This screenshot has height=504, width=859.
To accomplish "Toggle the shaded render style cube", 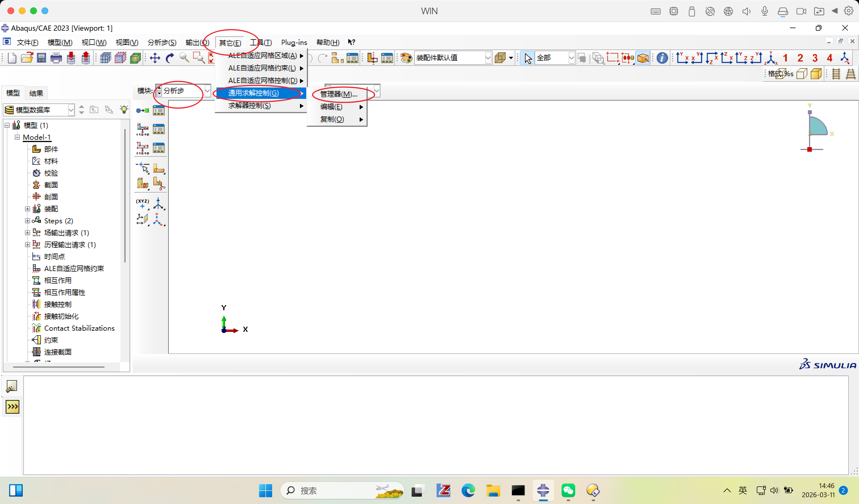I will [816, 74].
